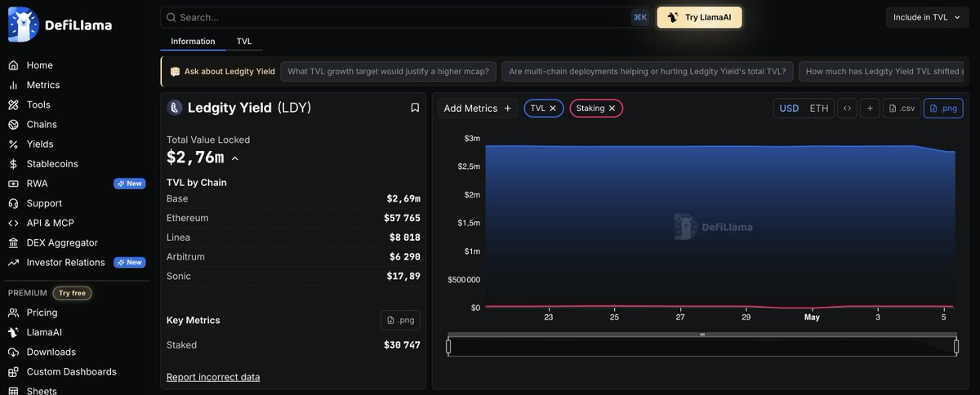
Task: Switch chart denomination to ETH
Action: 818,109
